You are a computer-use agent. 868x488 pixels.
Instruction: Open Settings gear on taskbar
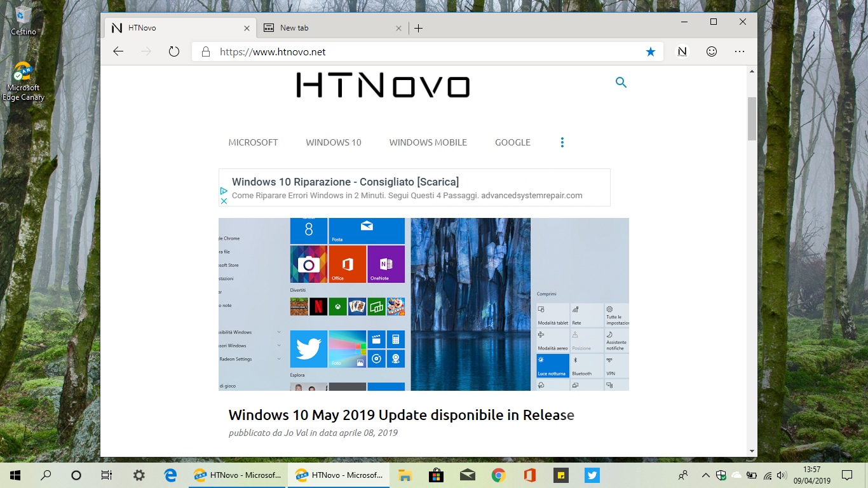click(139, 475)
